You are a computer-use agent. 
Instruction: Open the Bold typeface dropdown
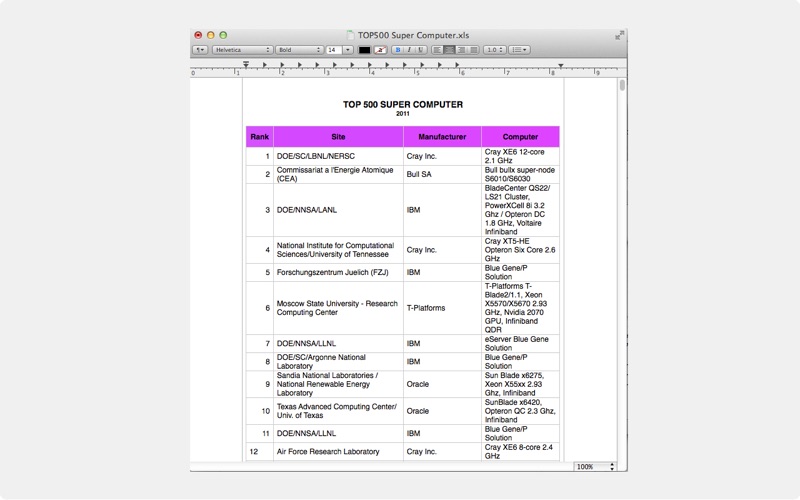[299, 50]
